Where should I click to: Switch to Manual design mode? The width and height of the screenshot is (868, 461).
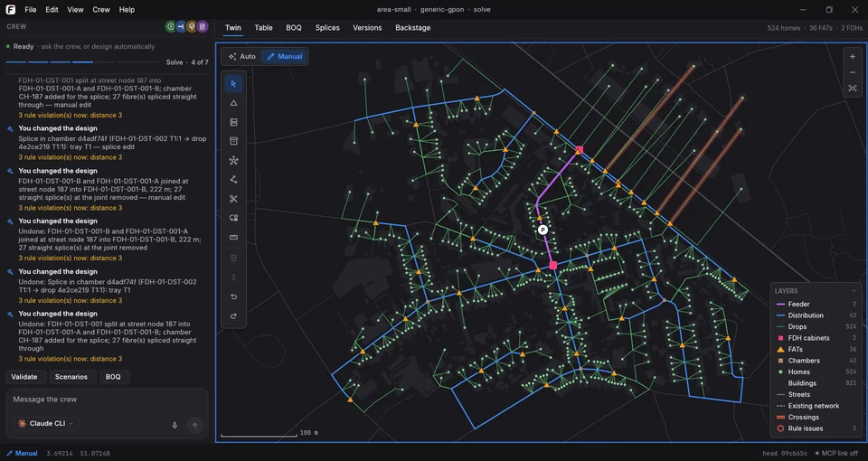(x=285, y=56)
